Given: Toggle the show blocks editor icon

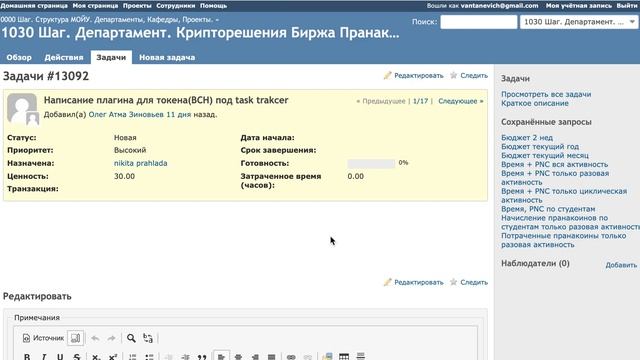Looking at the screenshot, I should (76, 338).
